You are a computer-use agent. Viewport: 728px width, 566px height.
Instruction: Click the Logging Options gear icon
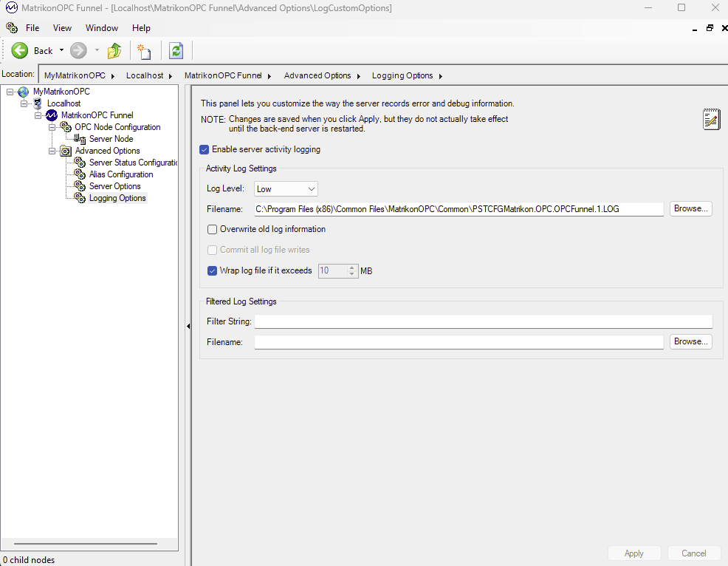coord(80,198)
